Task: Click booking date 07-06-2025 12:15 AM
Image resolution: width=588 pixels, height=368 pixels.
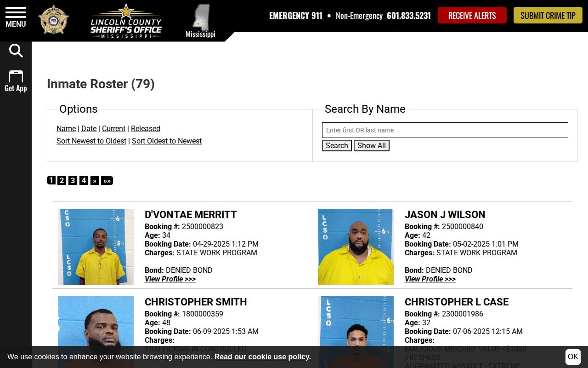Action: (488, 332)
